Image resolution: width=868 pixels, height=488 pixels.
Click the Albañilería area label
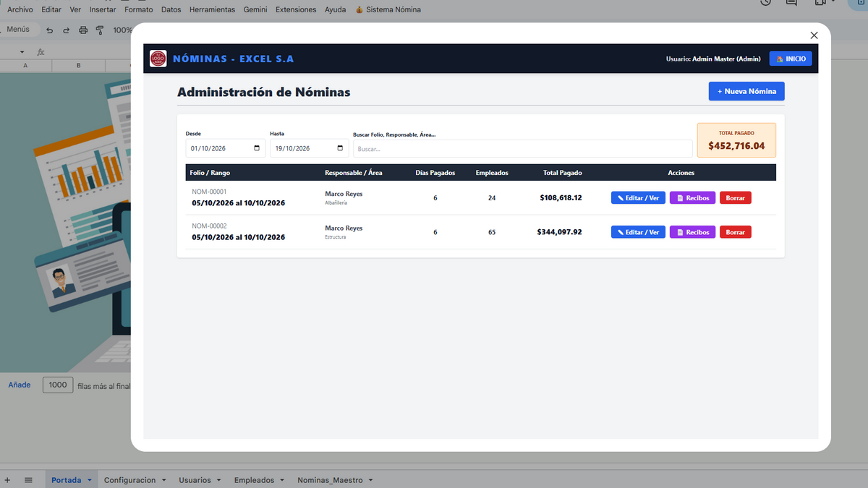coord(336,202)
